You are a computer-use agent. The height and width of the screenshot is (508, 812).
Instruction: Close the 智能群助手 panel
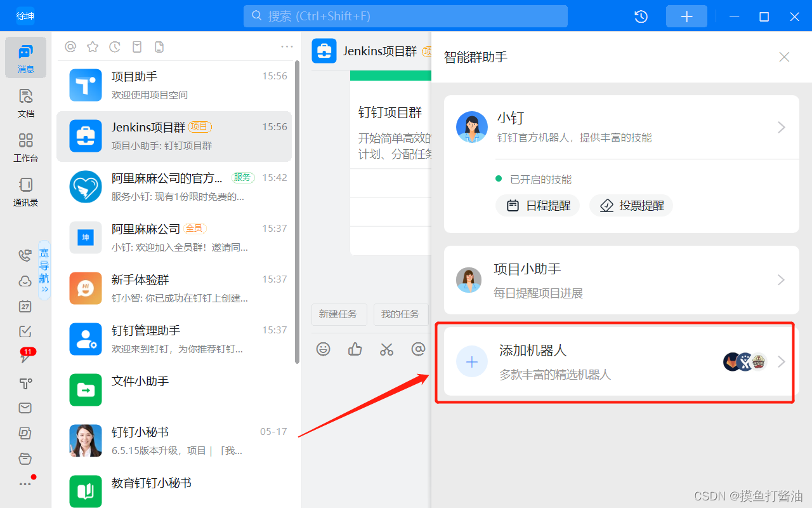click(x=784, y=57)
